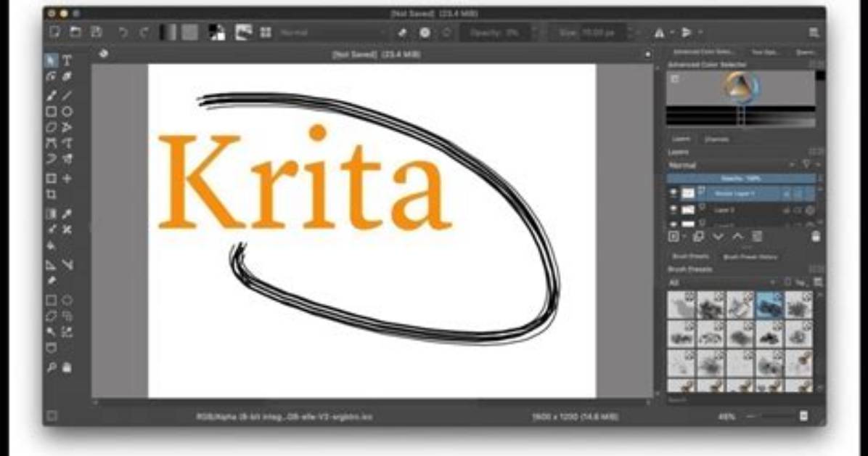
Task: Toggle horizontal mirror tool
Action: click(659, 33)
